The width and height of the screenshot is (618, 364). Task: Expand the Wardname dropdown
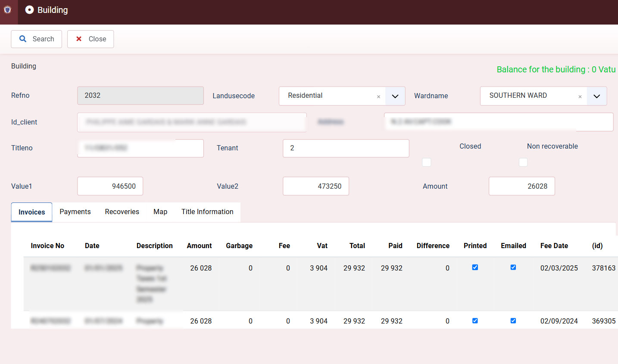(597, 96)
